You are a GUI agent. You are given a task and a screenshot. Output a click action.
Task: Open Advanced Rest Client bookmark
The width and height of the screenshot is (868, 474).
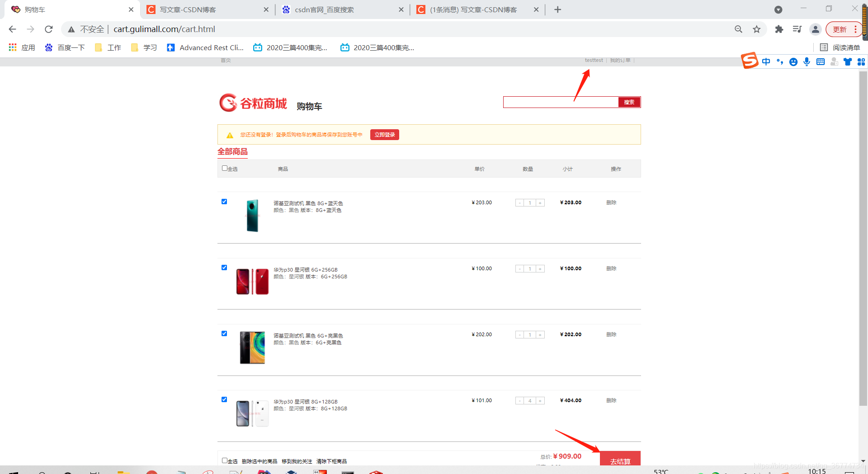[205, 47]
